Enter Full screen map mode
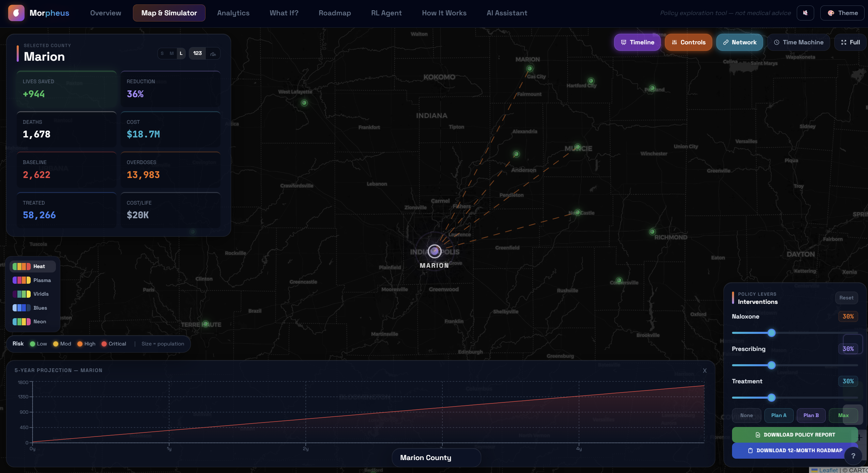The image size is (868, 473). (x=850, y=42)
